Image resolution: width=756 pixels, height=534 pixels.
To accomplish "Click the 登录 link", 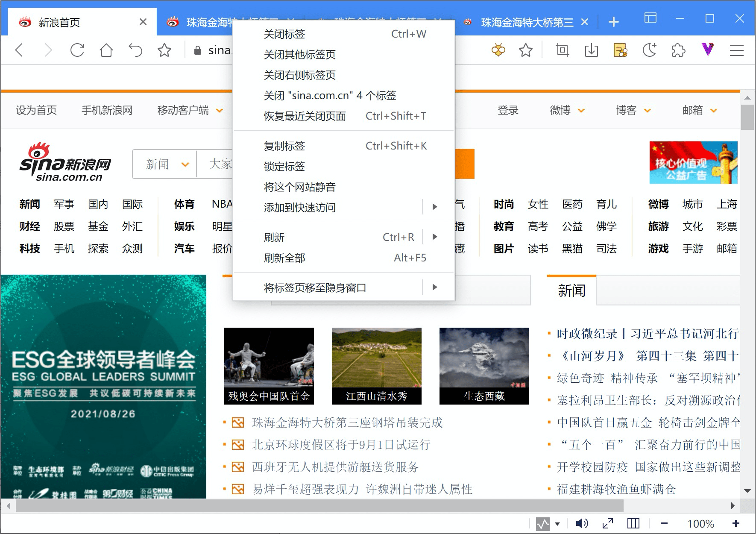I will 508,111.
